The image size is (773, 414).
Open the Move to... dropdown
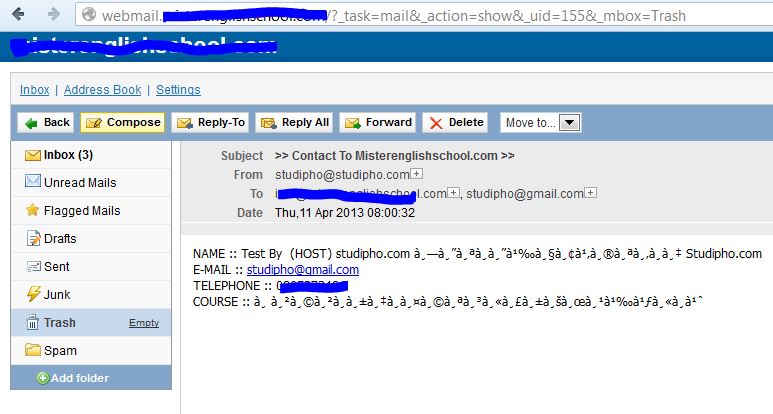(540, 123)
